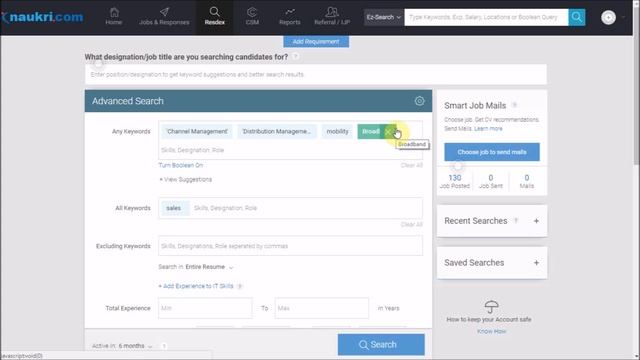Expand View Suggestions

(185, 180)
